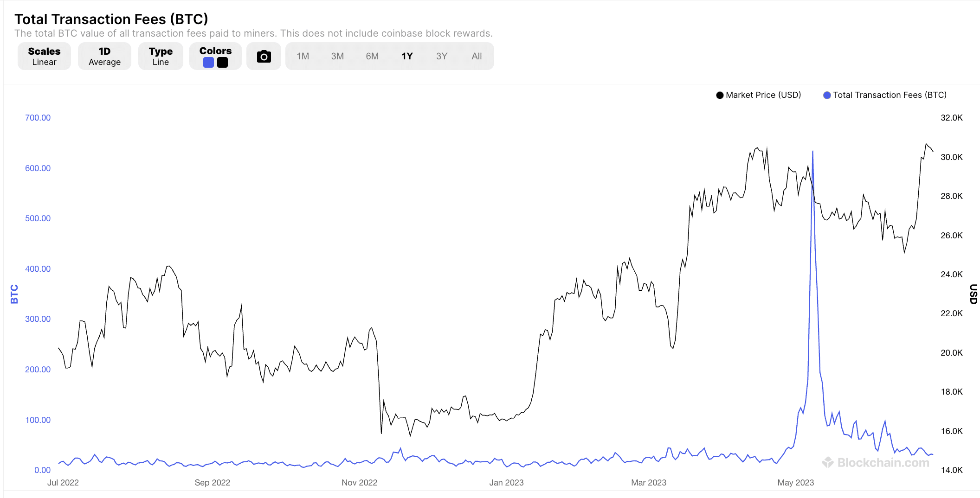Open the 1D Average selector
980x498 pixels.
(104, 57)
